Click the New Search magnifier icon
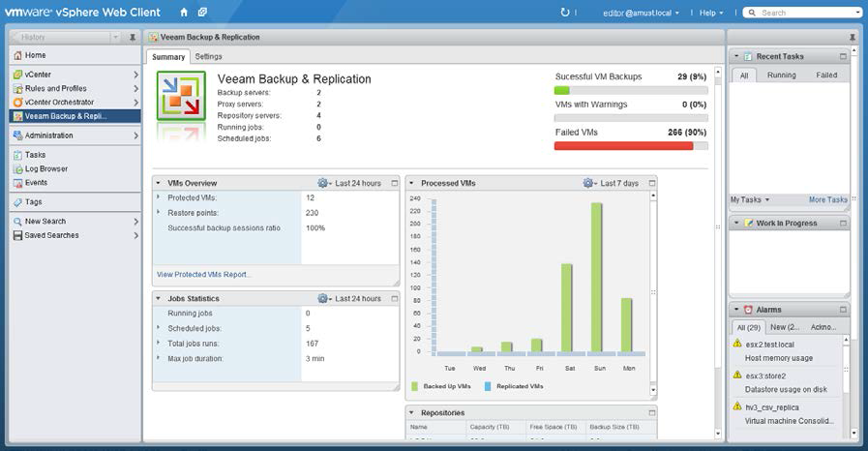This screenshot has height=451, width=868. pyautogui.click(x=17, y=222)
